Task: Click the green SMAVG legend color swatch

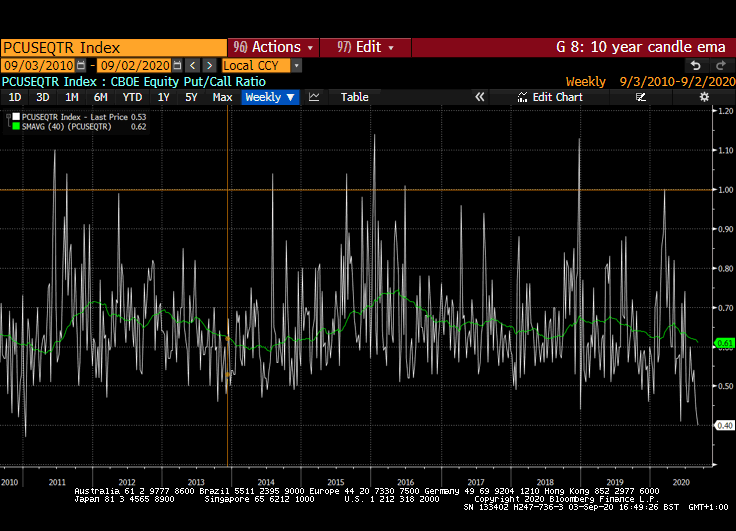Action: (x=15, y=127)
